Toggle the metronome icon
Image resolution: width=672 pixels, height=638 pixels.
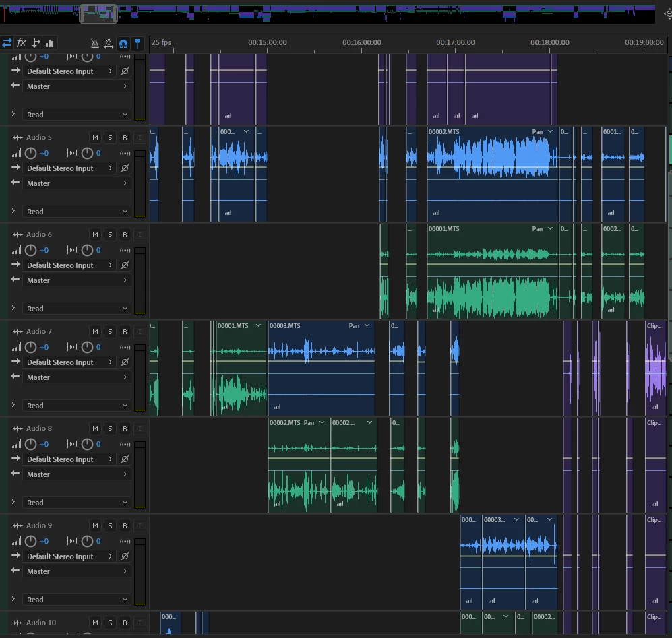click(95, 43)
